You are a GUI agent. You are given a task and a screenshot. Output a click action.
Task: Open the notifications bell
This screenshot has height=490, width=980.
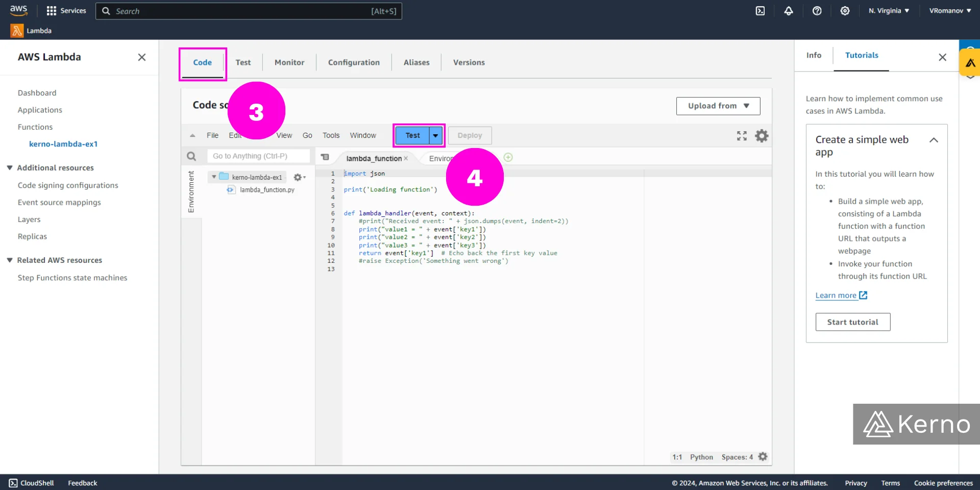pyautogui.click(x=789, y=11)
